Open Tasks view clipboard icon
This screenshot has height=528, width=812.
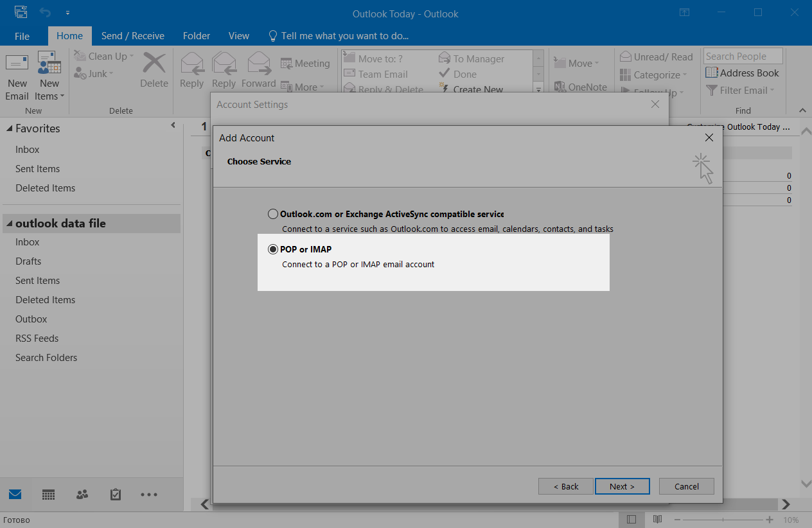116,495
